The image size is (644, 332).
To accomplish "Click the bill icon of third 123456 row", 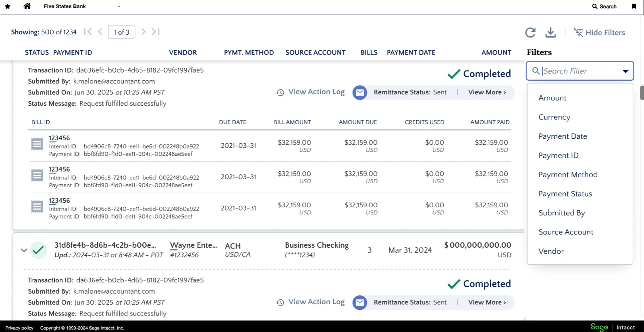I will 37,207.
